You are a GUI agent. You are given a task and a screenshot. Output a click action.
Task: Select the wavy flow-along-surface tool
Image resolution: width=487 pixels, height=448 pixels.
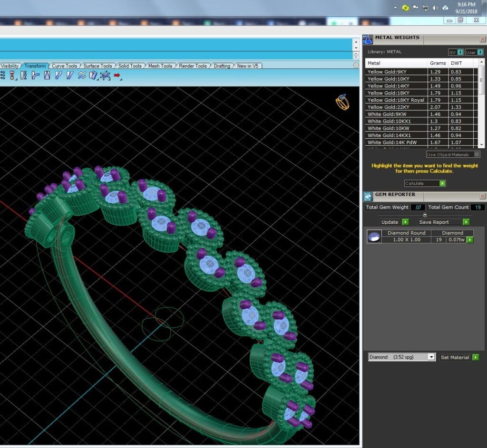pyautogui.click(x=82, y=75)
